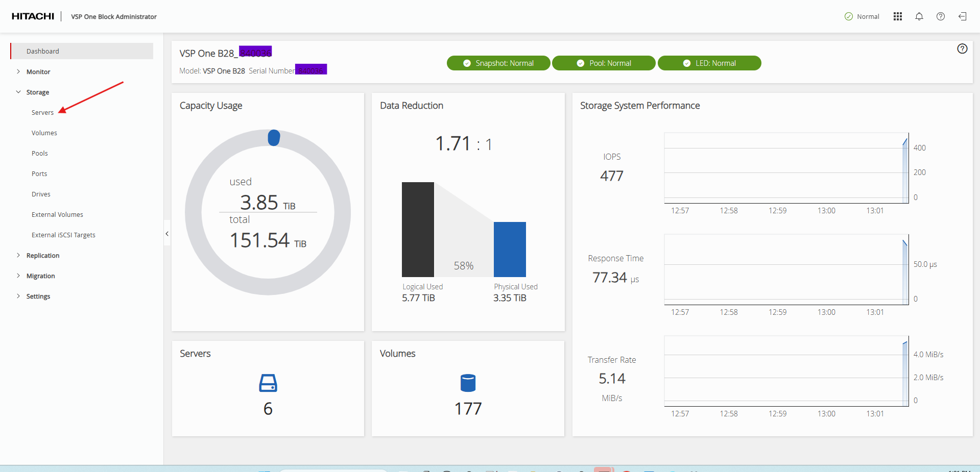The image size is (980, 472).
Task: Expand the Monitor menu section
Action: click(38, 72)
